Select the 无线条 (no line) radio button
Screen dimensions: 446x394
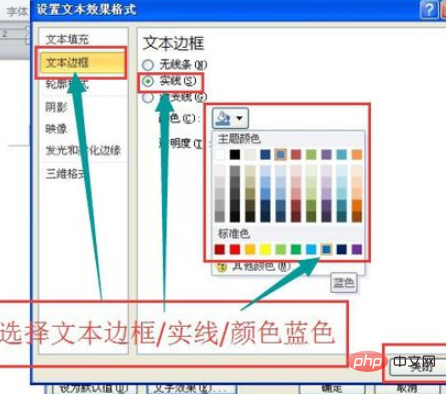point(148,64)
